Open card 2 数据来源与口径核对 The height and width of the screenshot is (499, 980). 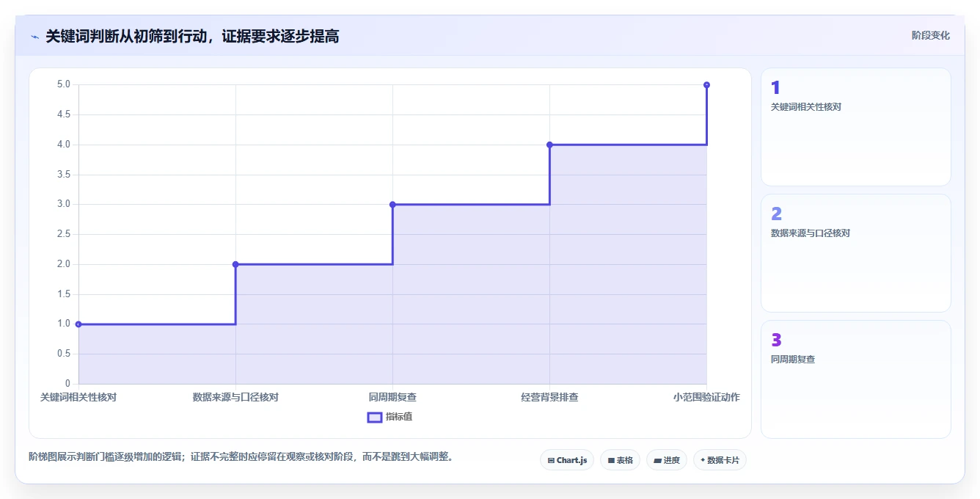(855, 253)
